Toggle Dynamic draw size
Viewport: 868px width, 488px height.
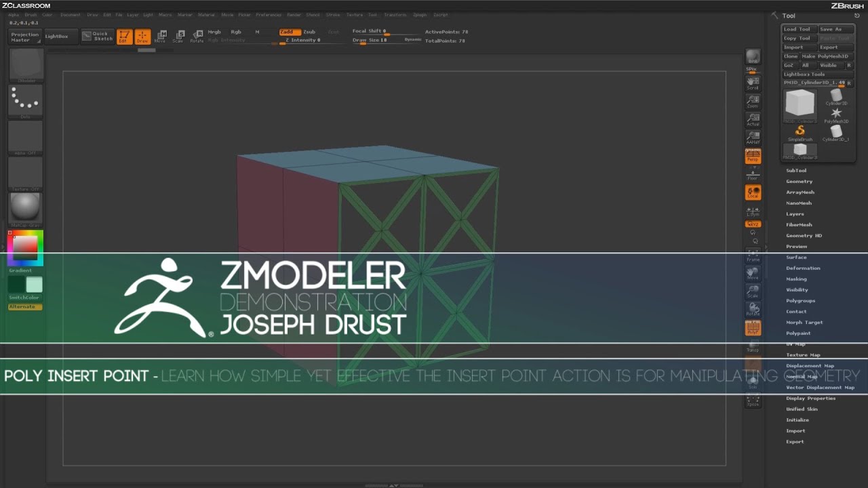pyautogui.click(x=413, y=40)
